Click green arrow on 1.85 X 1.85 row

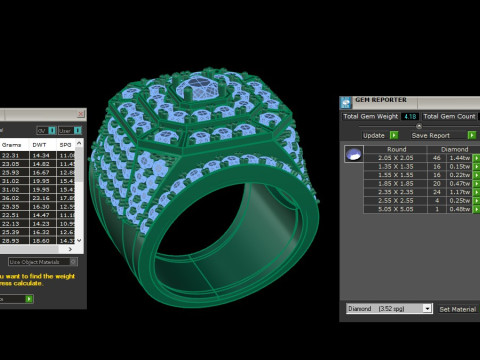point(477,184)
